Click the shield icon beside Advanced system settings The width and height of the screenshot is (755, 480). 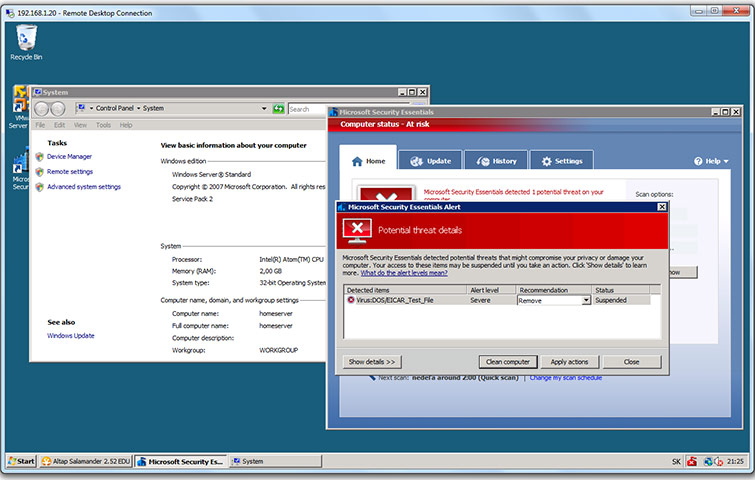pyautogui.click(x=39, y=187)
